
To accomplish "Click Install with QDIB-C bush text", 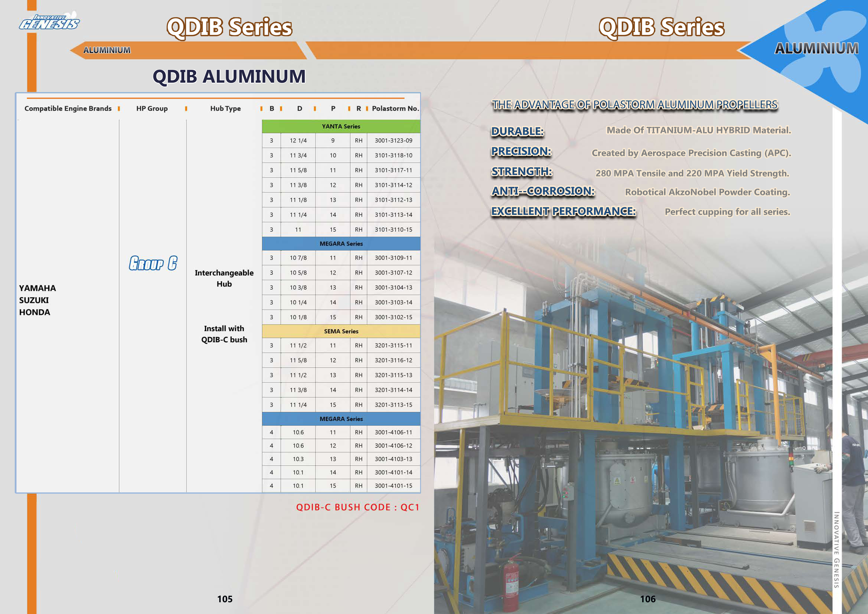I will [224, 334].
